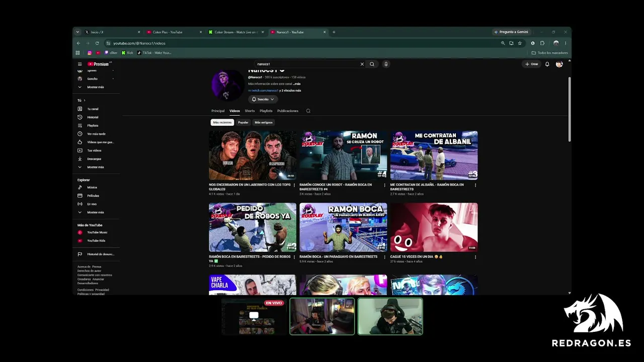Switch to the Publicaciones channel tab

point(288,111)
